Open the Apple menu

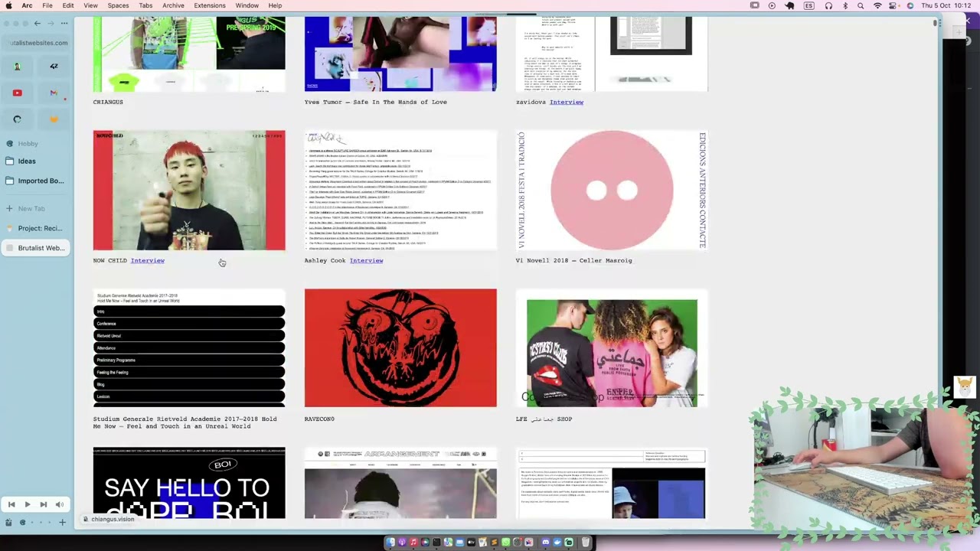click(x=8, y=5)
